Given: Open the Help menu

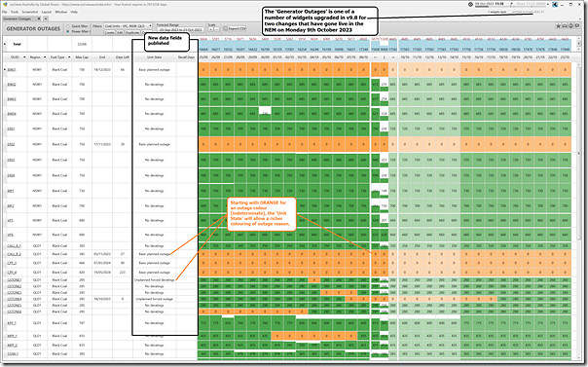Looking at the screenshot, I should point(74,12).
